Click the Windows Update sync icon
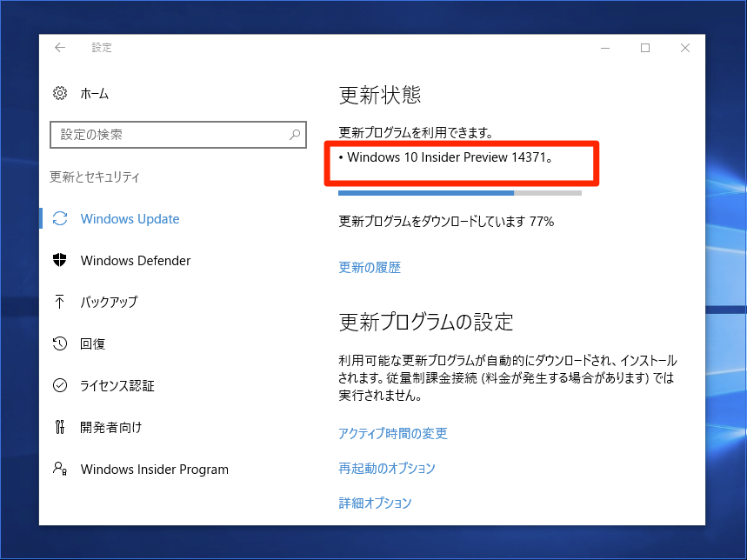 click(x=60, y=218)
